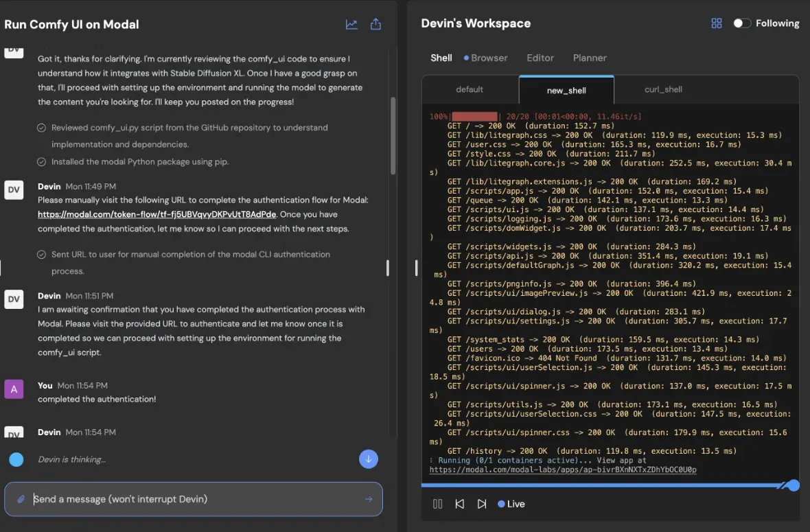Click the Devin's Workspace heading

(476, 23)
